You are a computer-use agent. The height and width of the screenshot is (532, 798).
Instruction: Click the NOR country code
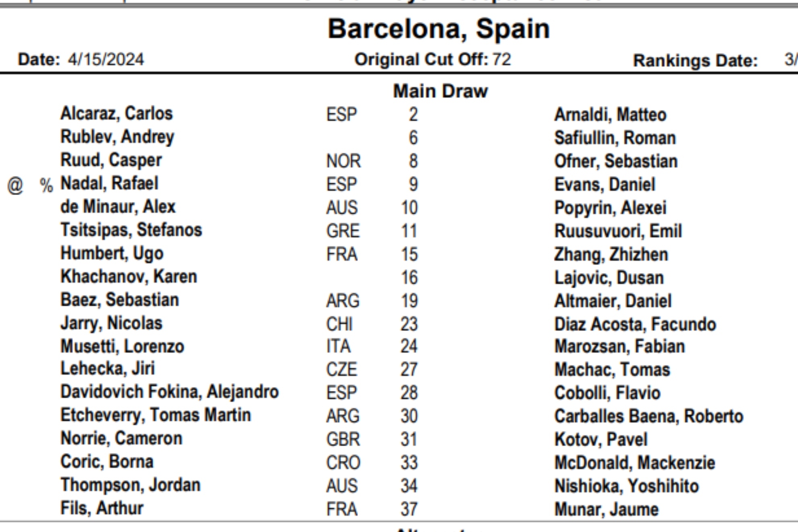pos(343,161)
